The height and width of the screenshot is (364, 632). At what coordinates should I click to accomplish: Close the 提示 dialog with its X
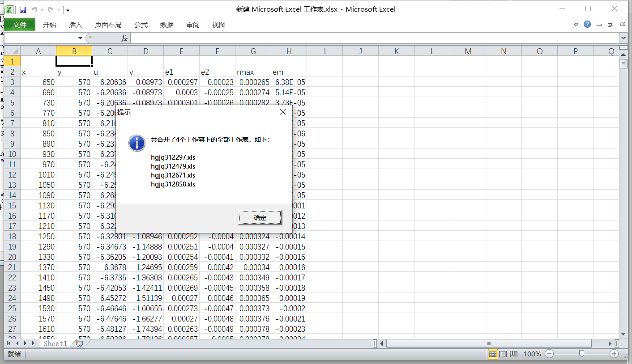click(282, 112)
